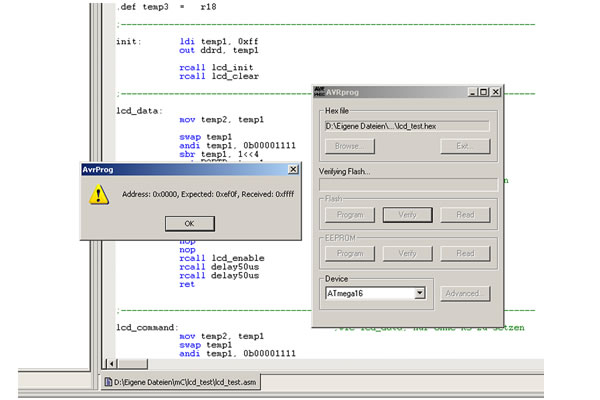Click the 'ret' instruction in the code
This screenshot has width=600, height=400.
(187, 284)
